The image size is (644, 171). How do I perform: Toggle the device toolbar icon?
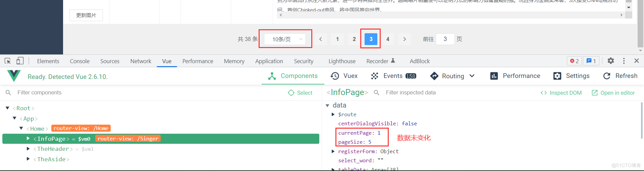(x=20, y=61)
